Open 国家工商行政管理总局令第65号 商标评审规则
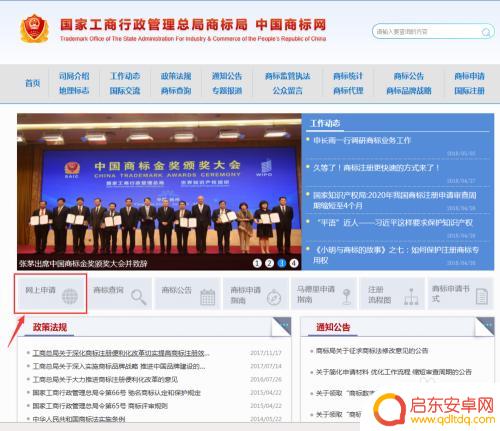 (x=100, y=406)
